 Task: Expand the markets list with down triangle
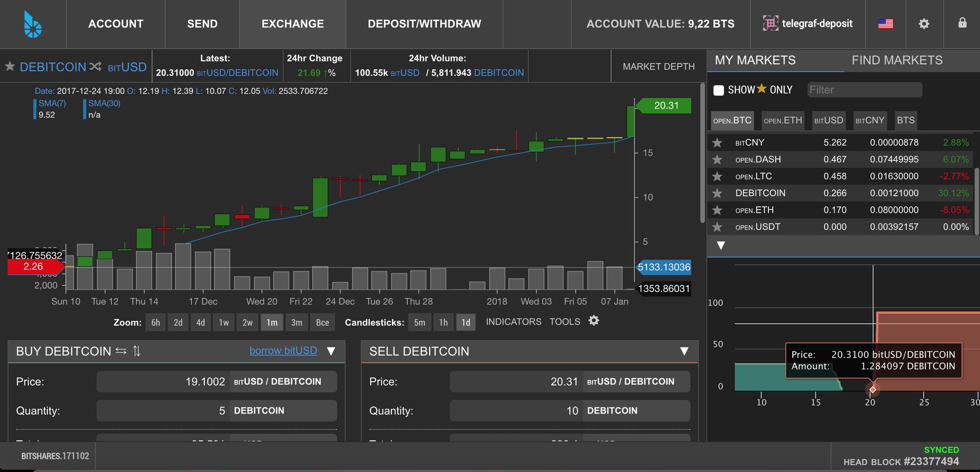click(721, 246)
